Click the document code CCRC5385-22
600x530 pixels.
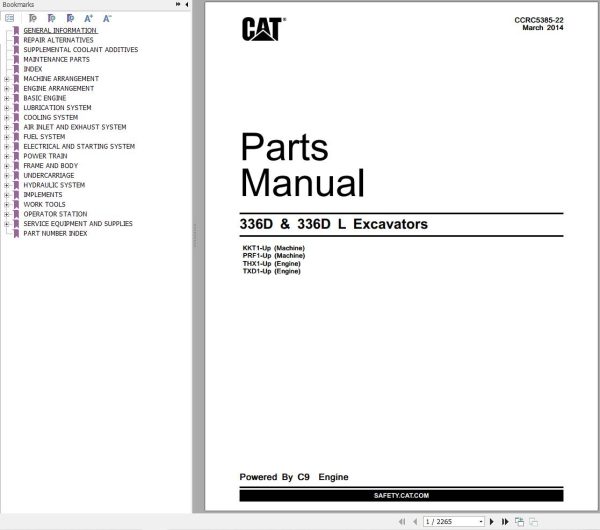[x=539, y=20]
